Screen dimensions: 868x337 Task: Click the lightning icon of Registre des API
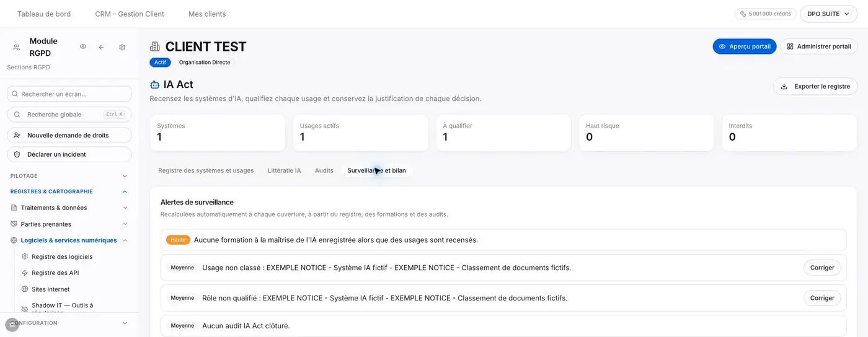[25, 273]
